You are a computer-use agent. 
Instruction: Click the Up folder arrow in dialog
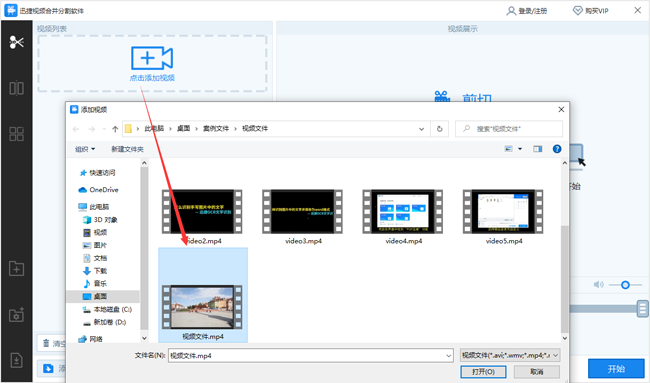coord(115,129)
